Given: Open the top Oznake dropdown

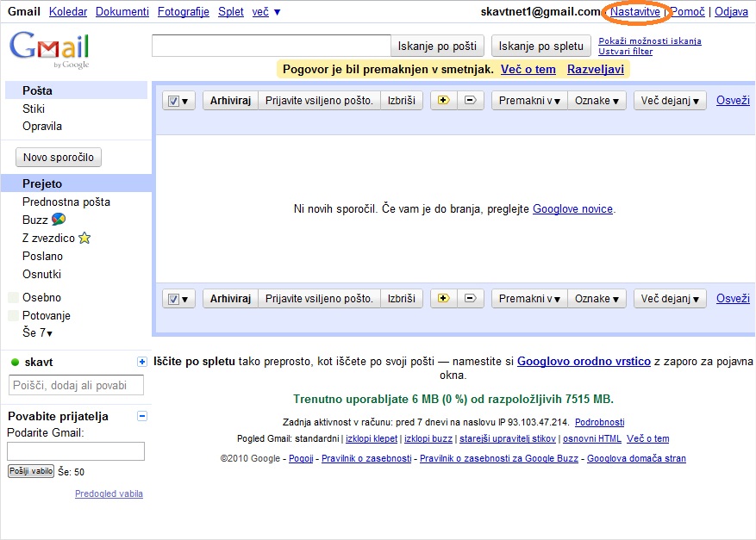Looking at the screenshot, I should pyautogui.click(x=597, y=100).
